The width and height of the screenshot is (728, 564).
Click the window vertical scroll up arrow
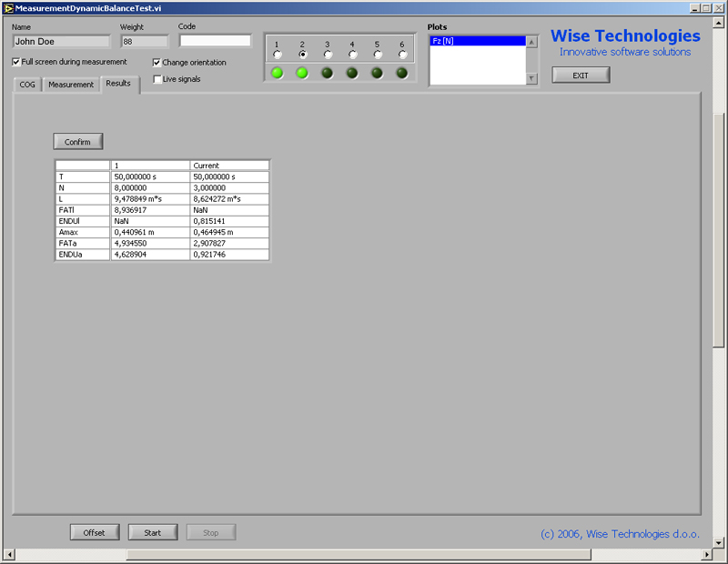click(718, 22)
